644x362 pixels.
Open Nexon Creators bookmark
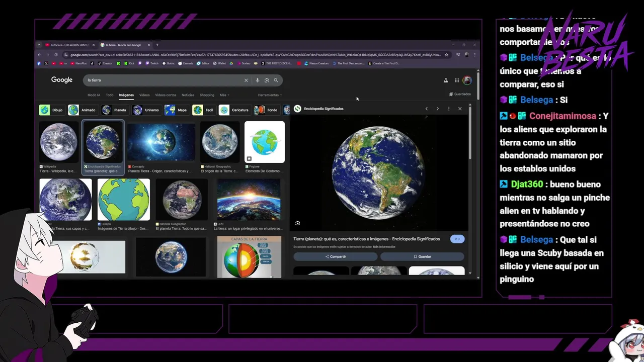coord(316,63)
